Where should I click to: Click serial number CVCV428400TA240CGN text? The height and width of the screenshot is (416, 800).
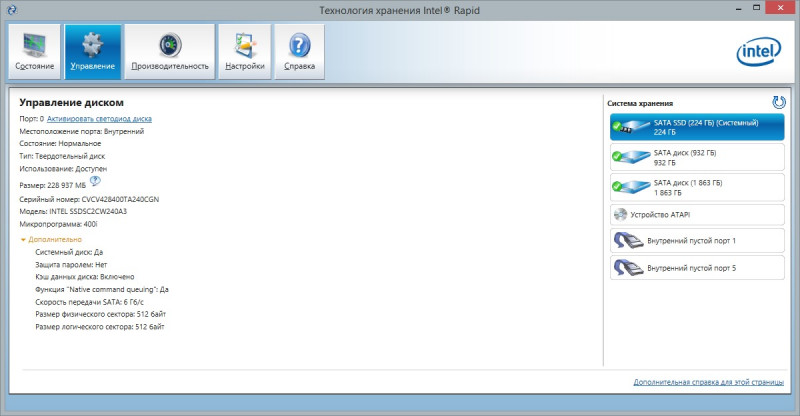pyautogui.click(x=120, y=199)
